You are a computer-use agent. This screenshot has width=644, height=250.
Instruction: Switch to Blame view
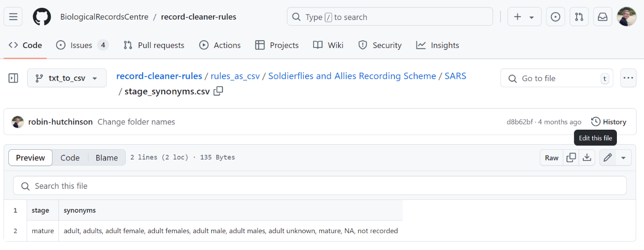107,158
